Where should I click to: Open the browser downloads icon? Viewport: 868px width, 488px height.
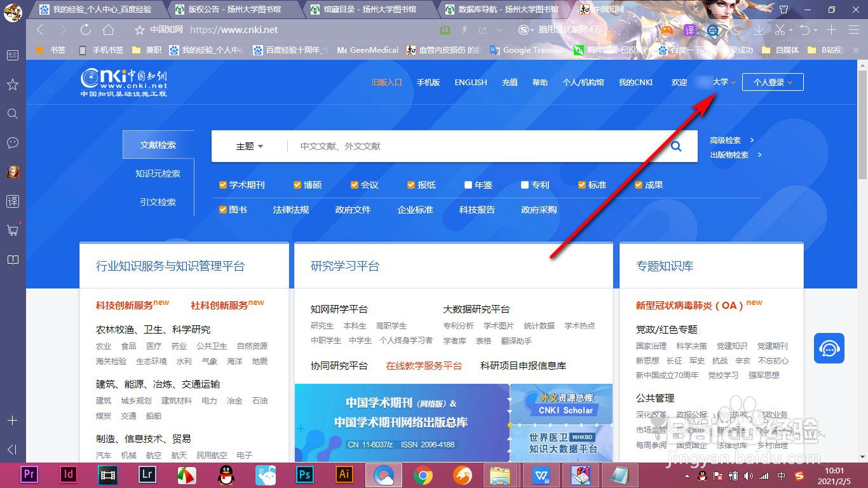[x=758, y=30]
